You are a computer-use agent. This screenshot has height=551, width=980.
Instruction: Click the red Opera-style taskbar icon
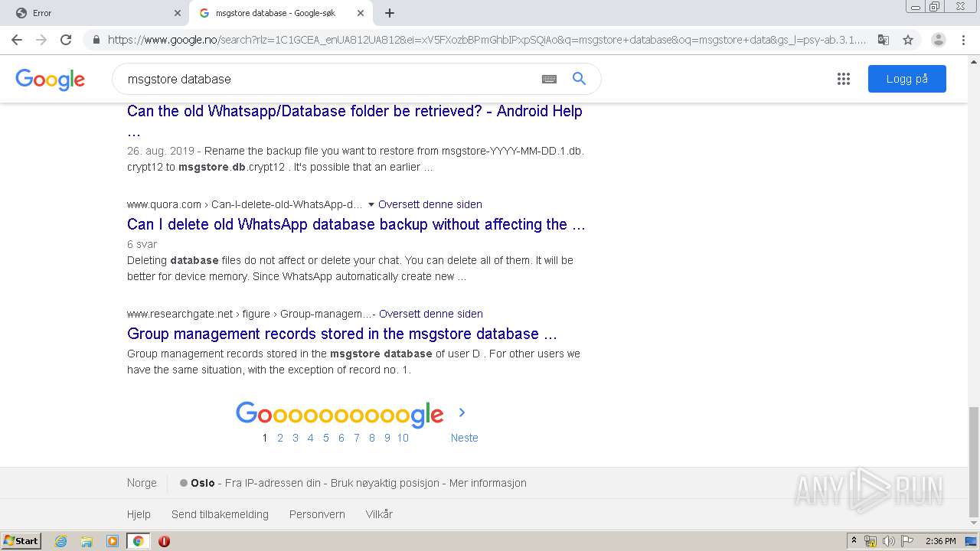click(x=164, y=541)
